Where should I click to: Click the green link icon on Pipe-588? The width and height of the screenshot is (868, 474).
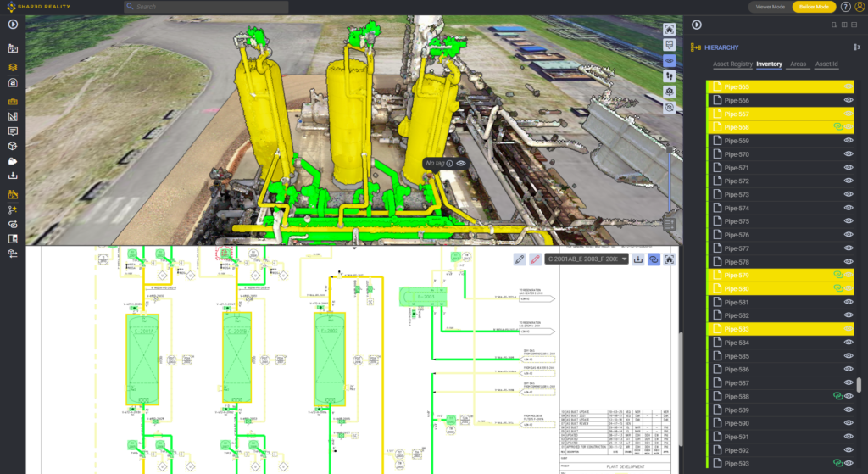(x=838, y=397)
